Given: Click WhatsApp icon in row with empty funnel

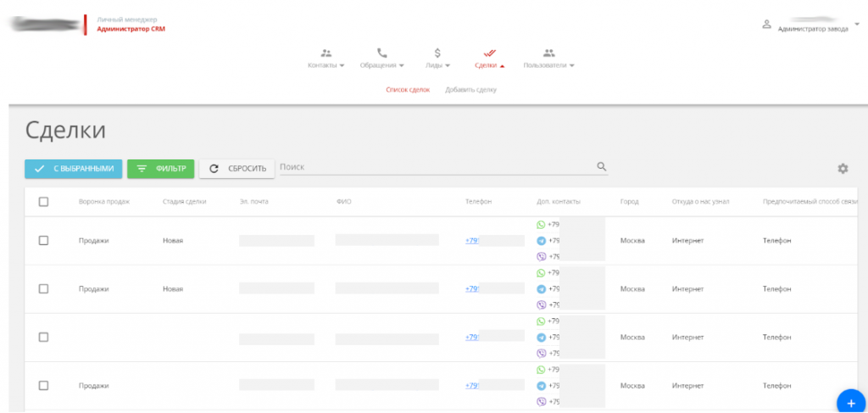Looking at the screenshot, I should pos(542,321).
